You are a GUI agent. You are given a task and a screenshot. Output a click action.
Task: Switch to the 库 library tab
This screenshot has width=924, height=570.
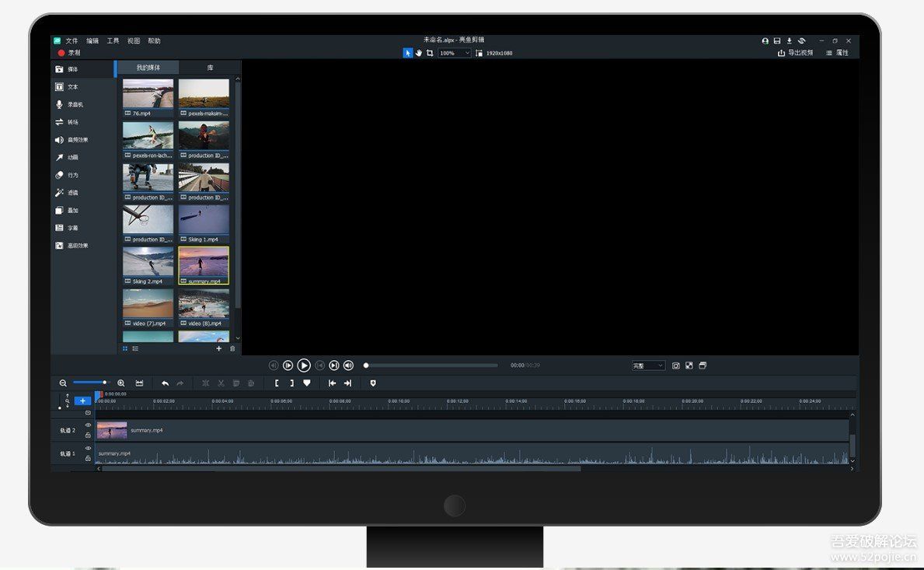(x=210, y=68)
